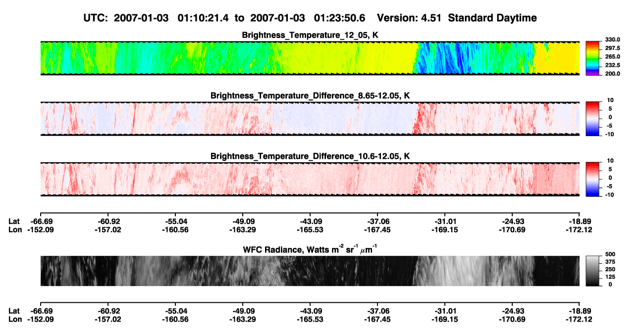Viewport: 644px width, 330px height.
Task: Click latitude -37.06 on the upper axis
Action: (377, 222)
